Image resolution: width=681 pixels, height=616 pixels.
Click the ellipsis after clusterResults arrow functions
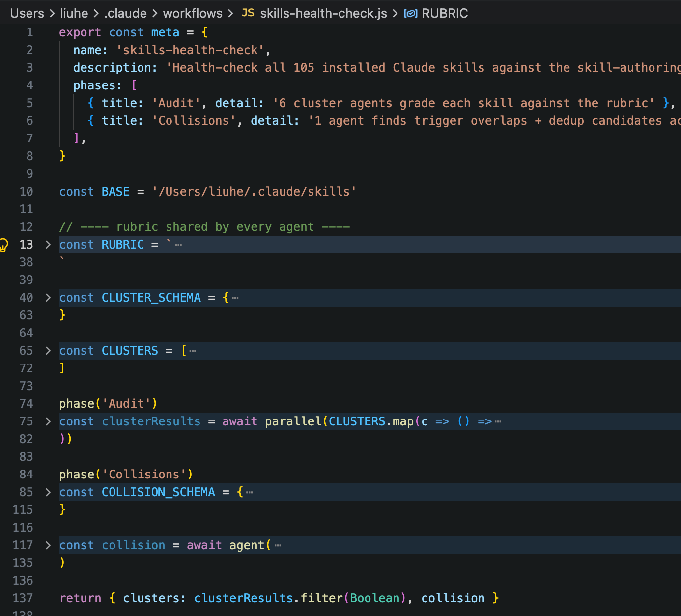(498, 421)
